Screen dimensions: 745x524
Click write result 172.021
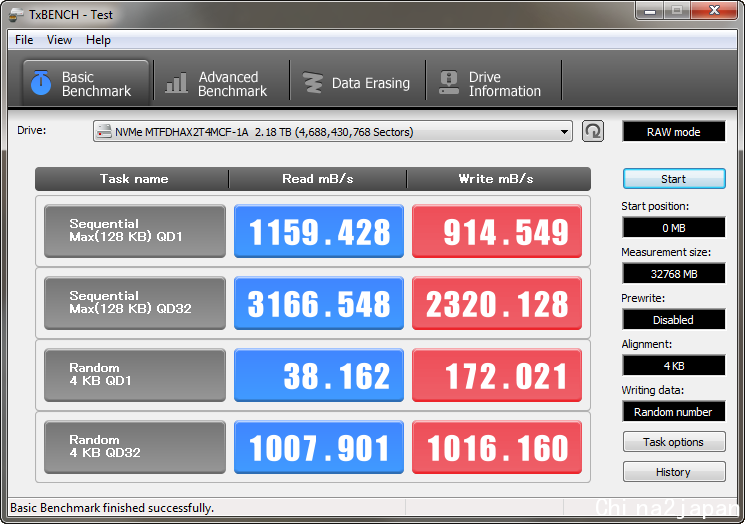click(x=497, y=375)
